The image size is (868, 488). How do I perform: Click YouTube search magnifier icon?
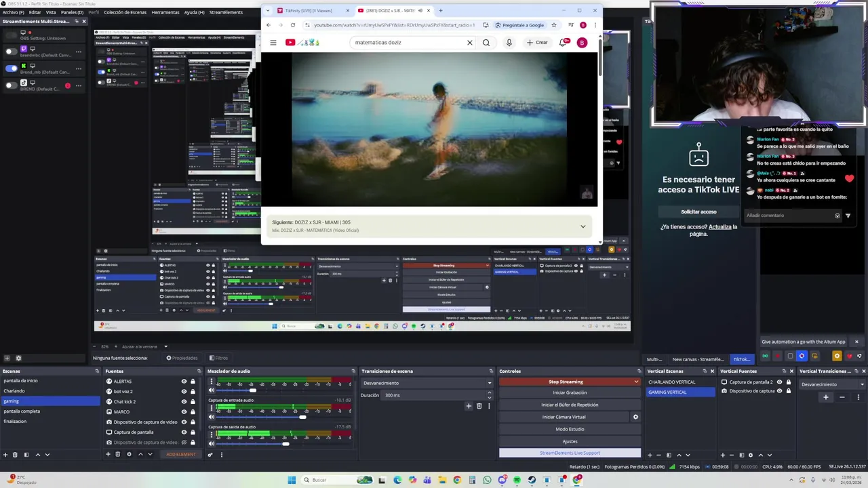[x=486, y=42]
